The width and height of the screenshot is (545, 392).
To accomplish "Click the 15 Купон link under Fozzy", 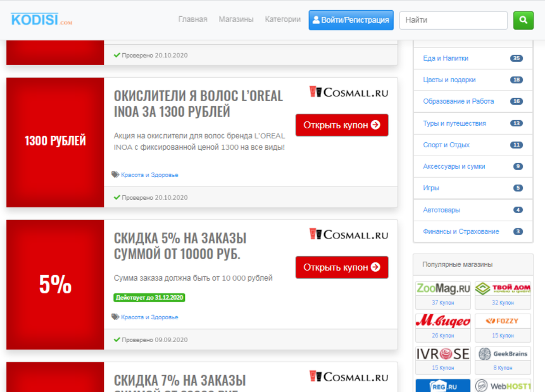I will click(x=503, y=335).
